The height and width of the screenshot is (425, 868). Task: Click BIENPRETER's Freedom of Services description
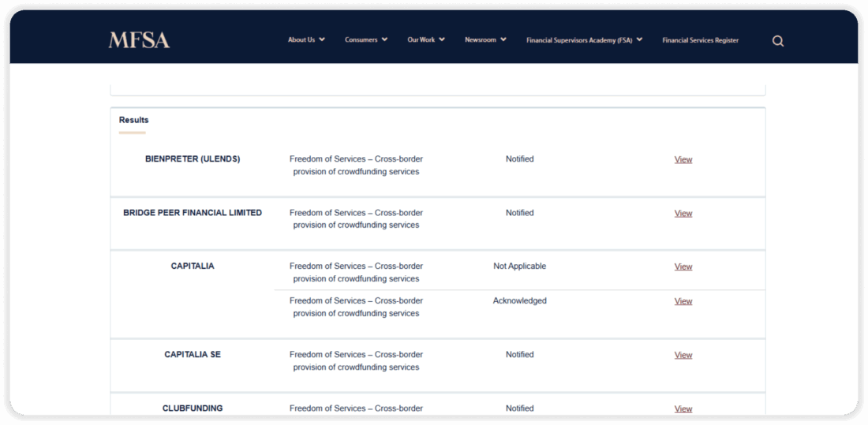point(356,165)
